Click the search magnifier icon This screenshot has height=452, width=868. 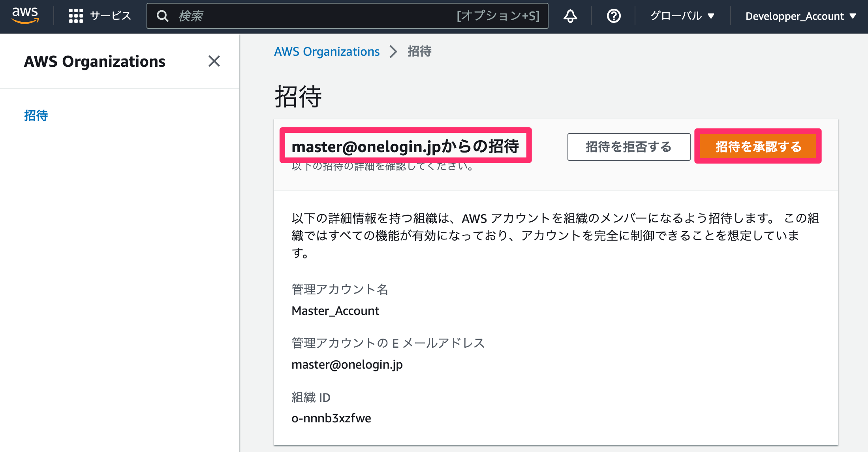[162, 16]
